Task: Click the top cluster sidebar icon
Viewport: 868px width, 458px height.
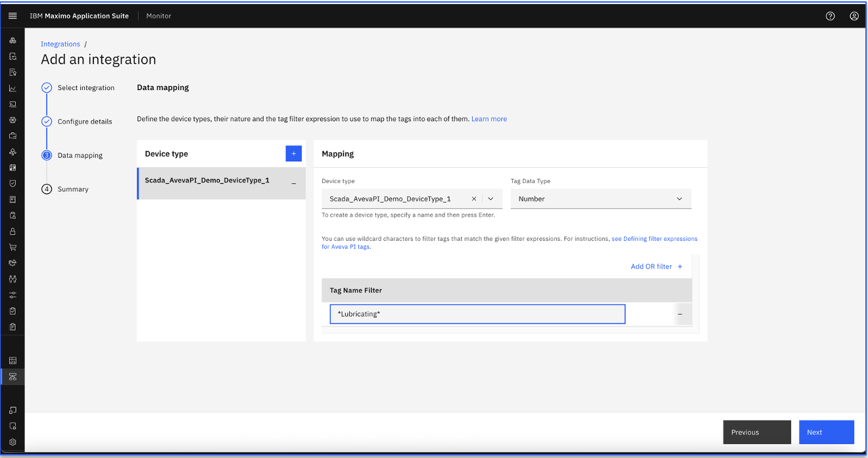Action: (12, 41)
